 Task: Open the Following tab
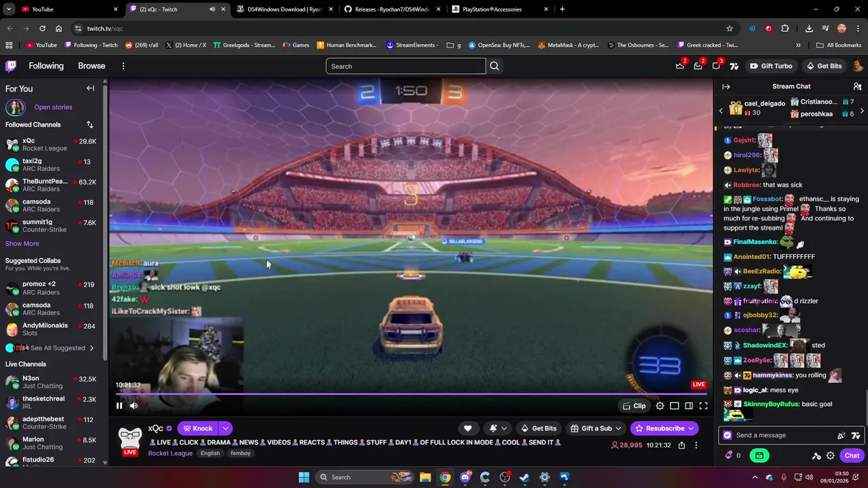tap(46, 66)
